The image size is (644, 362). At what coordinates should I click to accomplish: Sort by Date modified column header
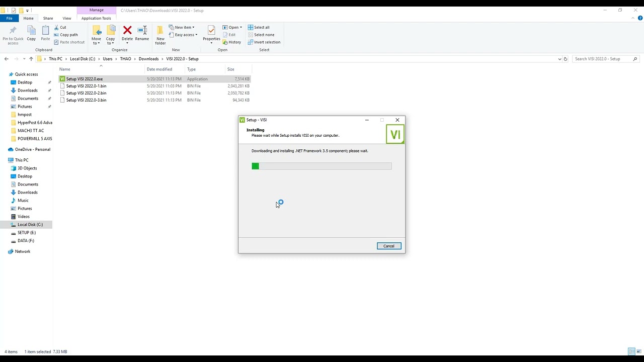point(165,69)
